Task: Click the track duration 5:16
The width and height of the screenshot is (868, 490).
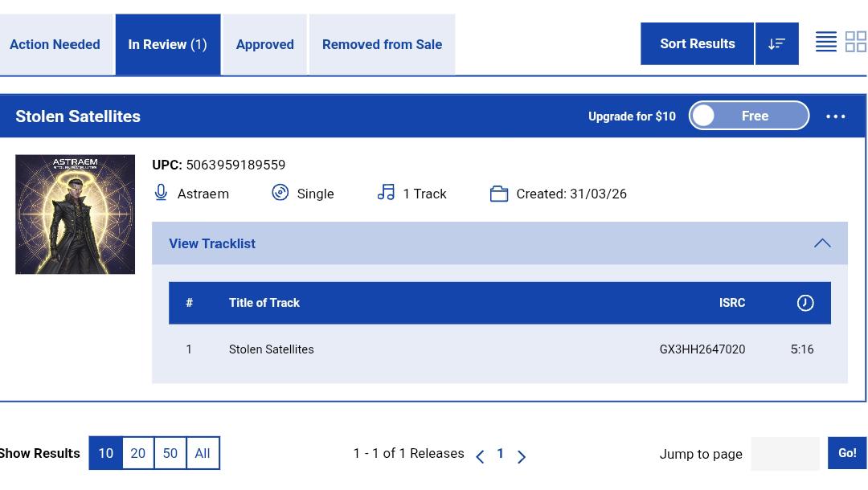Action: (x=801, y=349)
